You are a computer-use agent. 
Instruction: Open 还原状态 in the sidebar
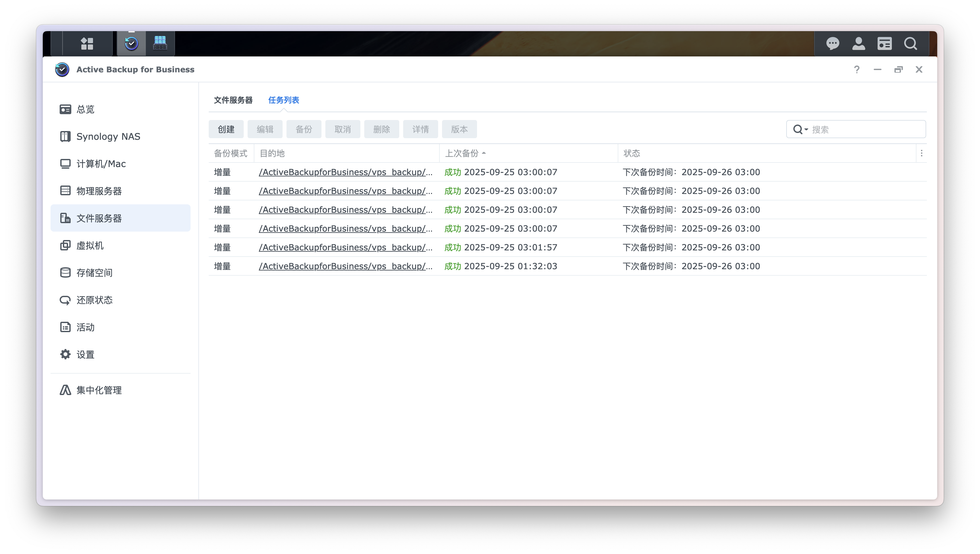120,300
